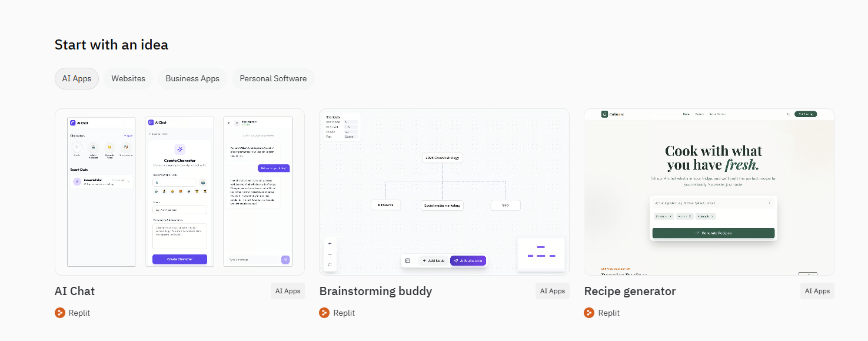This screenshot has height=341, width=868.
Task: Open the Business Apps tab
Action: point(192,78)
